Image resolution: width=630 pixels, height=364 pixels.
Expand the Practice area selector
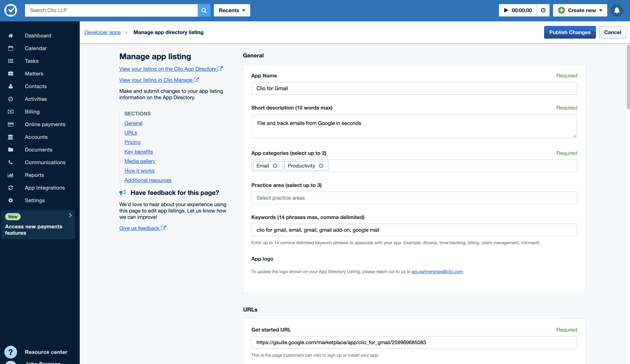coord(414,198)
